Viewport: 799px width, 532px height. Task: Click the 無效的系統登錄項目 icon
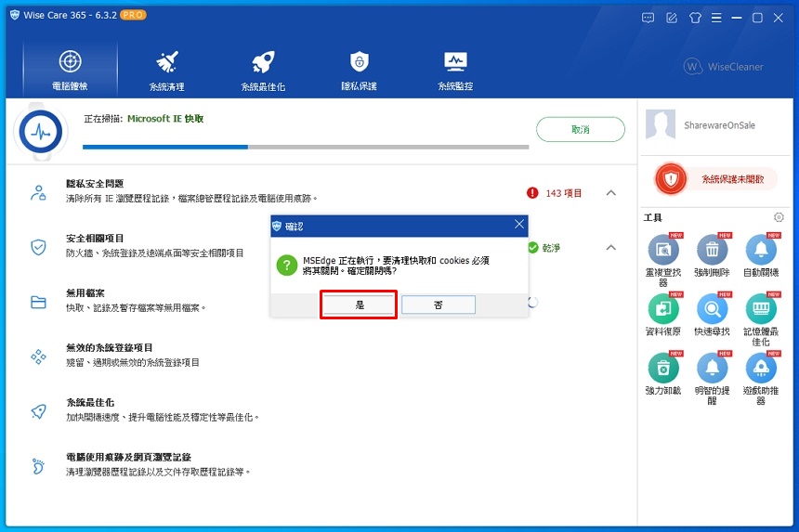coord(38,357)
